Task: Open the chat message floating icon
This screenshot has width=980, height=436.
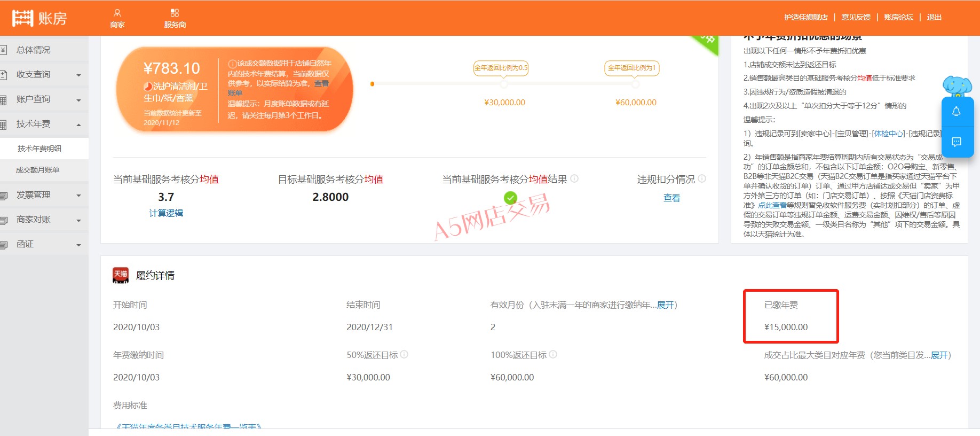Action: (x=957, y=142)
